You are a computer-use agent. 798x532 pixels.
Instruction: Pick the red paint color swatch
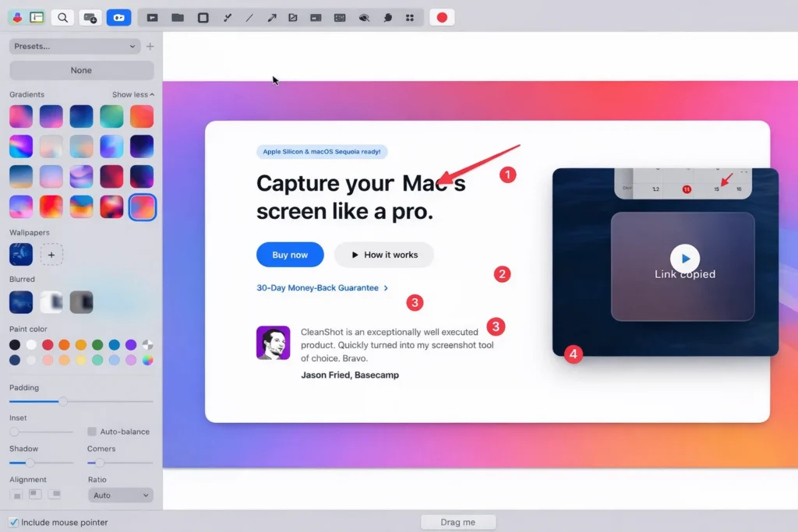[x=48, y=345]
